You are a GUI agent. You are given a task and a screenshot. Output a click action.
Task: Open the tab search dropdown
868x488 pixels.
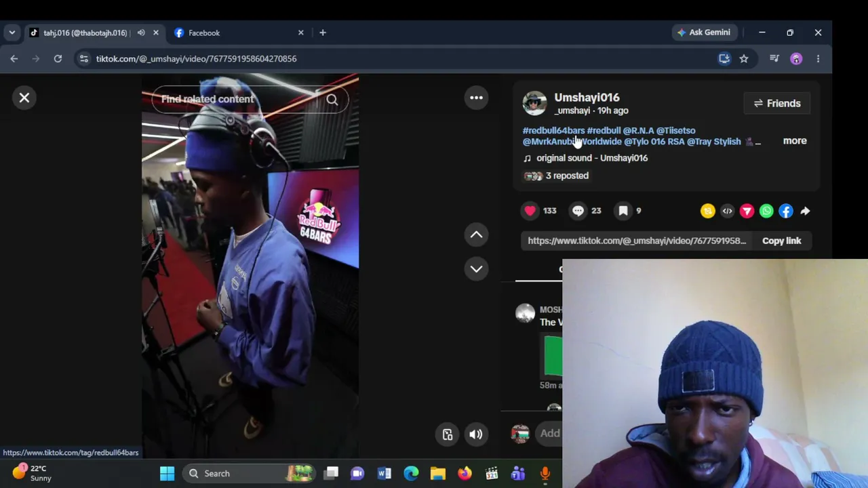tap(12, 33)
